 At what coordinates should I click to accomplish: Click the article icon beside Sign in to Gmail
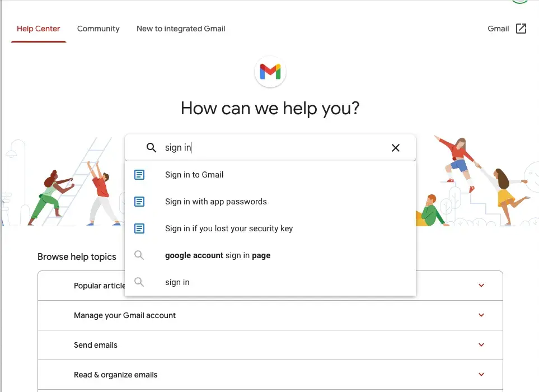click(139, 174)
